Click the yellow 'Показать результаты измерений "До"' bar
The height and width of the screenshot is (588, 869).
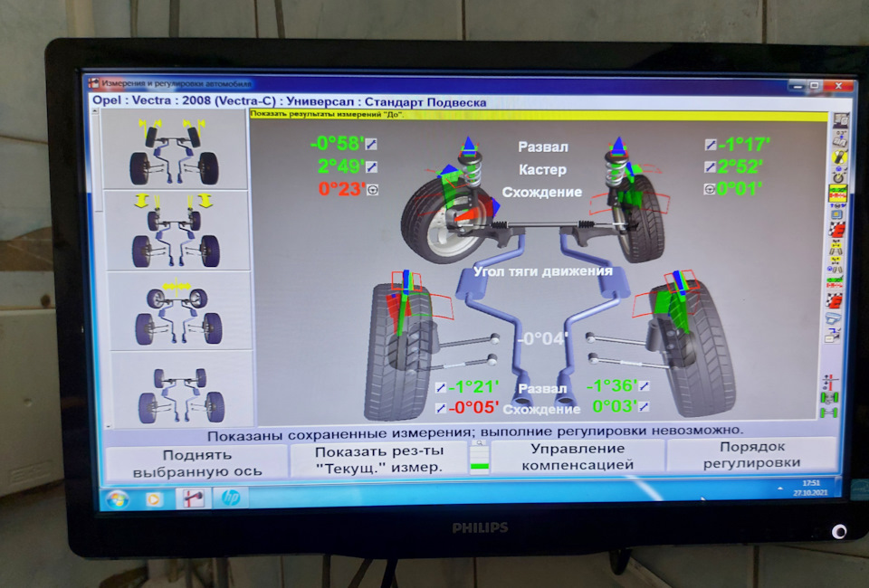[539, 115]
